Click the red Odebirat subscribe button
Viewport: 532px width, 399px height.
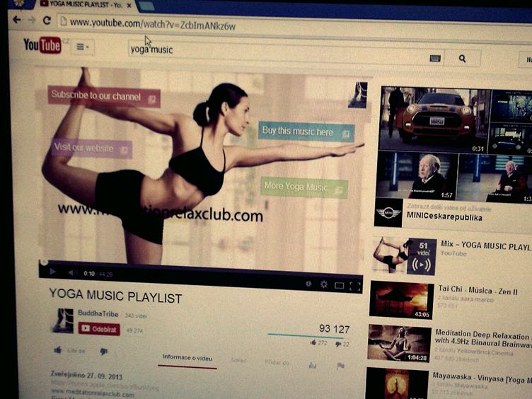click(x=99, y=329)
